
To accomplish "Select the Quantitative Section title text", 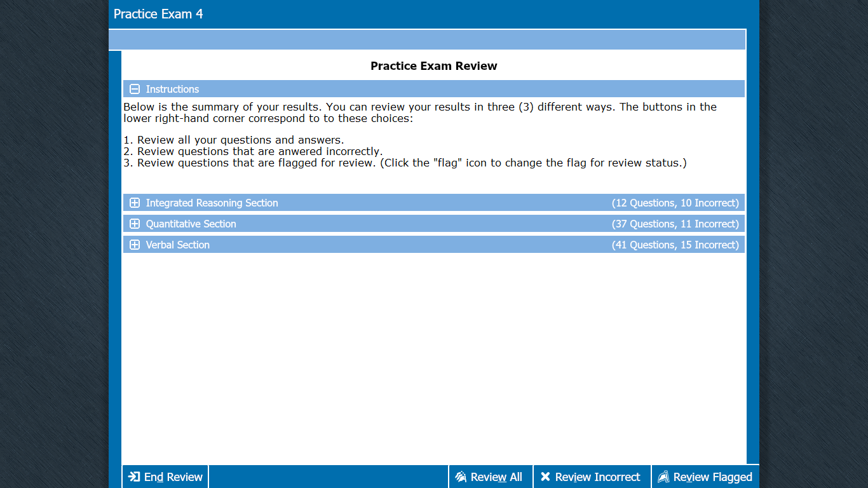I will click(191, 224).
